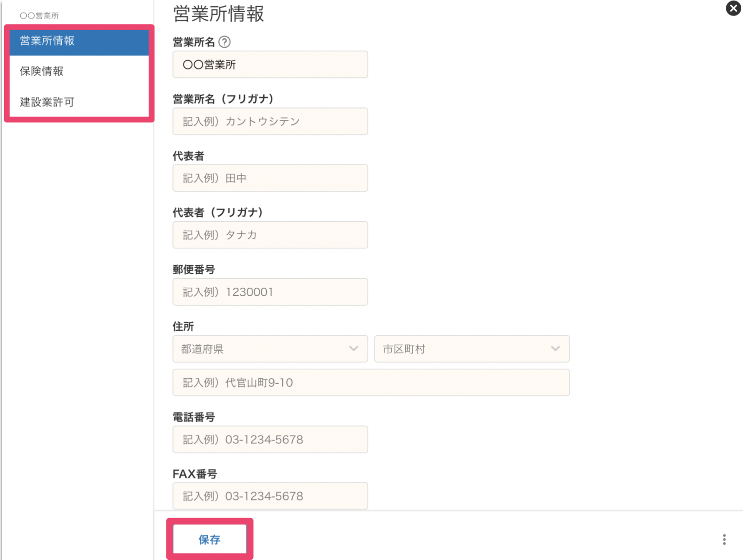Click the ○○営業所 breadcrumb label in sidebar
The width and height of the screenshot is (743, 560).
coord(40,16)
